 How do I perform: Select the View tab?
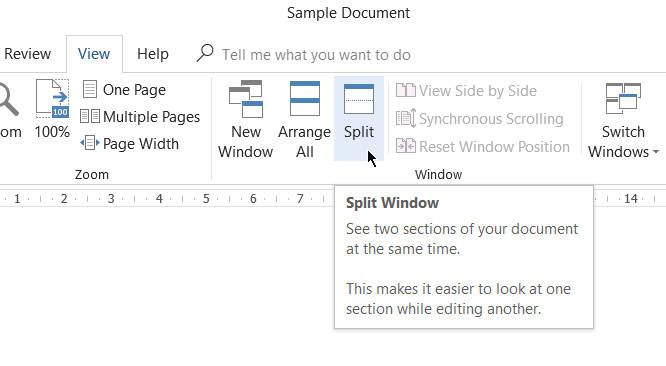pyautogui.click(x=94, y=54)
